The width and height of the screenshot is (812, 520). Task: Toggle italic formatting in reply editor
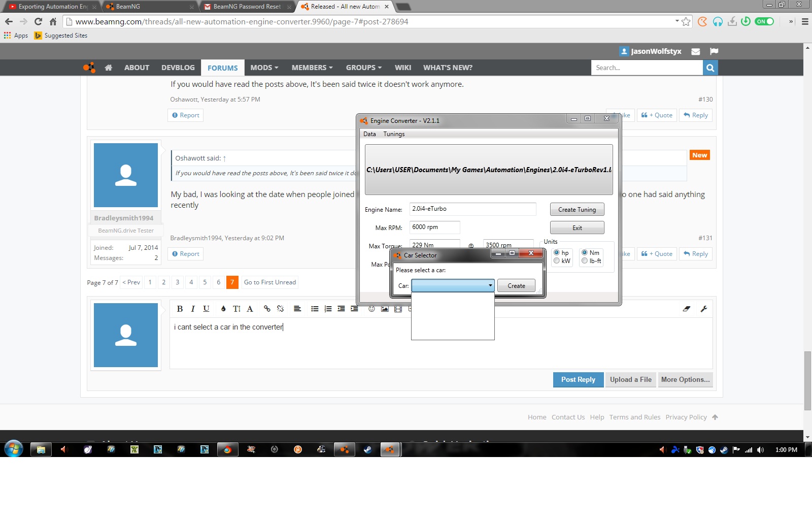coord(193,309)
